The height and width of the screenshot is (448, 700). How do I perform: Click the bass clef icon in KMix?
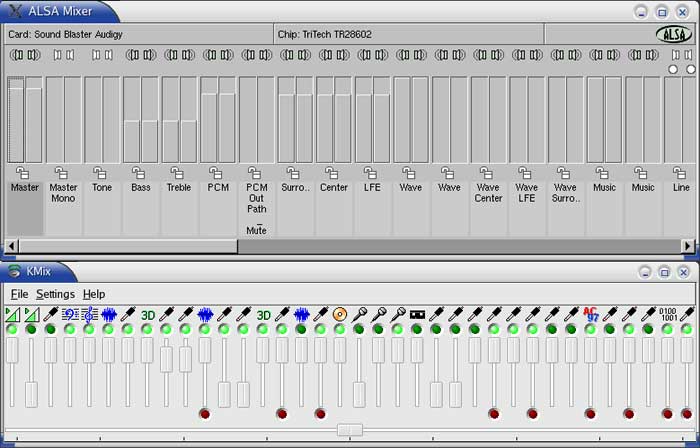coord(69,314)
